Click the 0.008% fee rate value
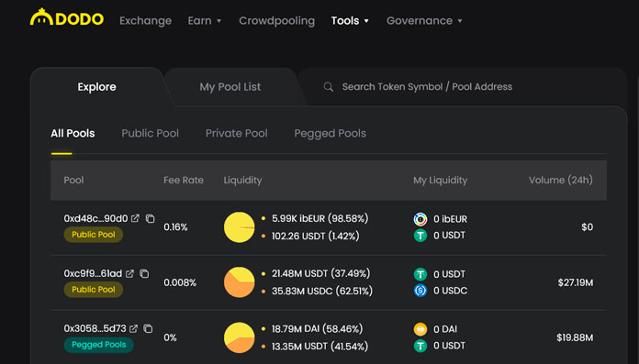639x364 pixels. [180, 282]
